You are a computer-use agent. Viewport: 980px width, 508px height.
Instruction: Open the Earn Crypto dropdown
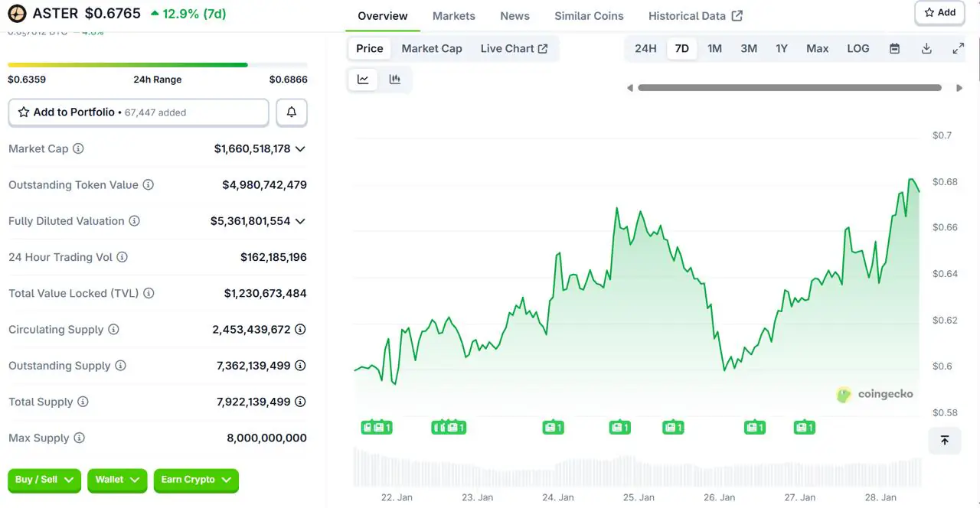coord(196,480)
